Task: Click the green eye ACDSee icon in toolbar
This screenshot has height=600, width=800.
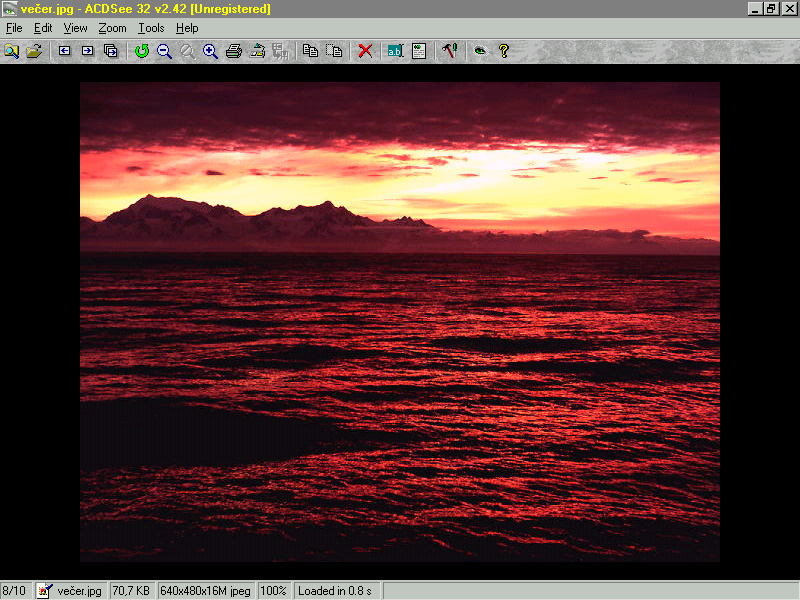Action: (x=480, y=51)
